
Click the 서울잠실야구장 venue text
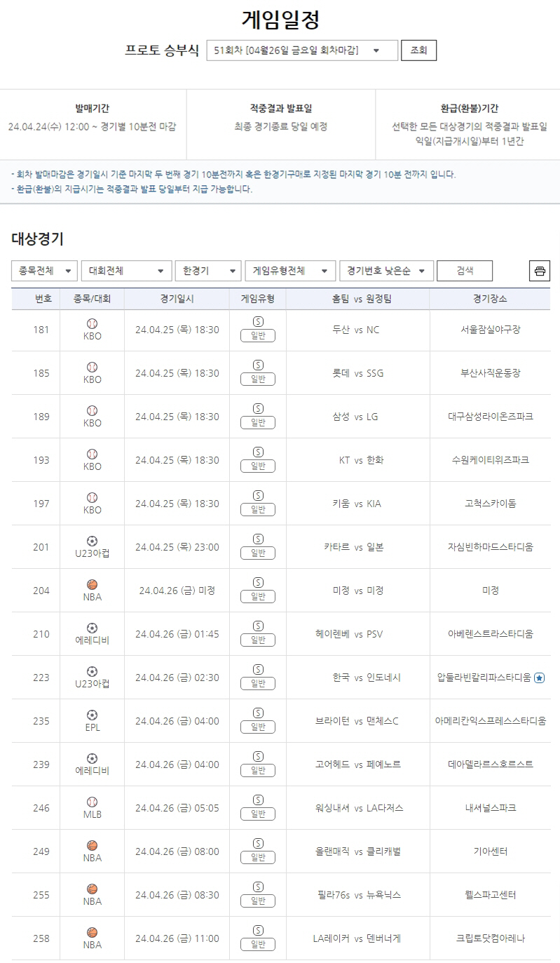[491, 330]
